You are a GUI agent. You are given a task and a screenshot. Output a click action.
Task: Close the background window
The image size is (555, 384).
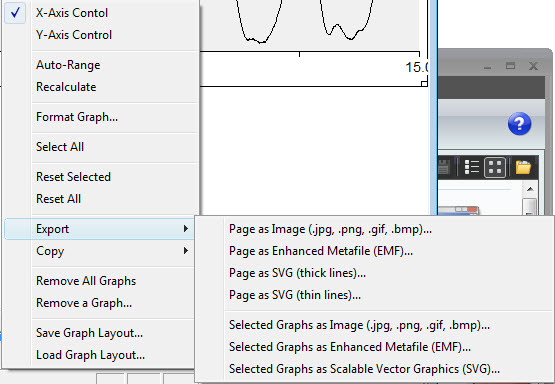tap(533, 66)
